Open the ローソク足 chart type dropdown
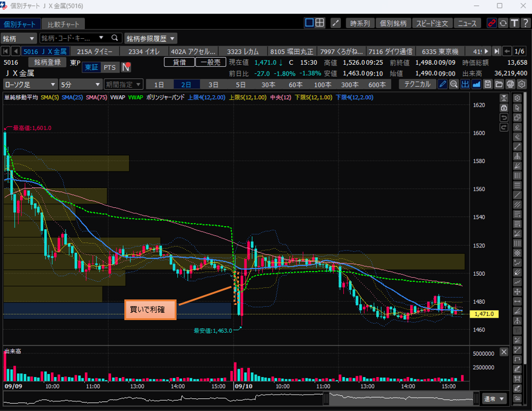Image resolution: width=532 pixels, height=411 pixels. click(30, 84)
